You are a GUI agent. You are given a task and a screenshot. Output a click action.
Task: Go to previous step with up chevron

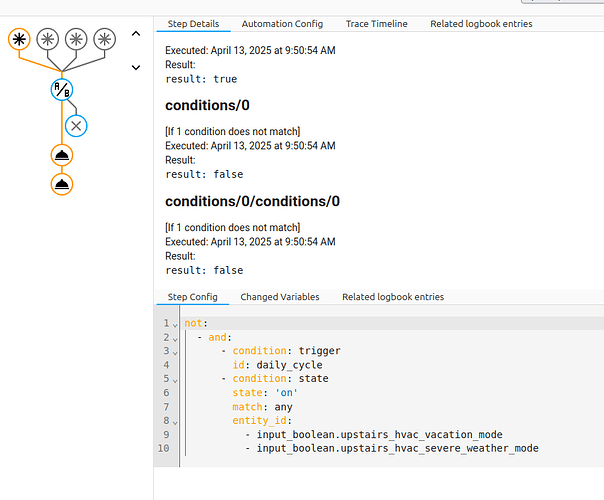pos(136,35)
